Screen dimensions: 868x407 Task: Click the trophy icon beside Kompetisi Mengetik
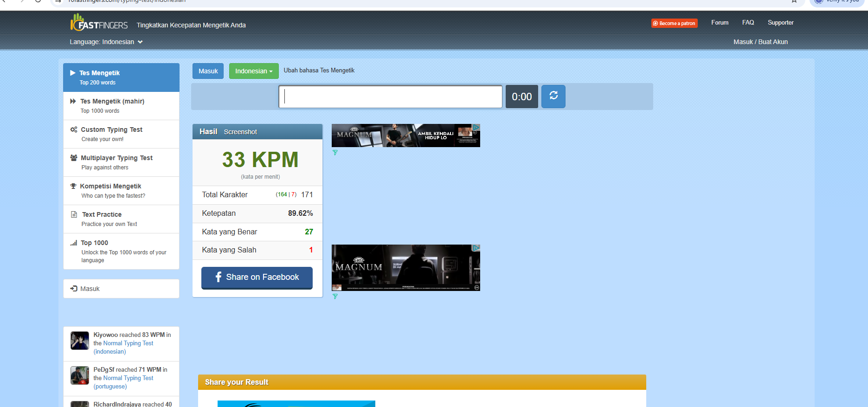pyautogui.click(x=73, y=186)
